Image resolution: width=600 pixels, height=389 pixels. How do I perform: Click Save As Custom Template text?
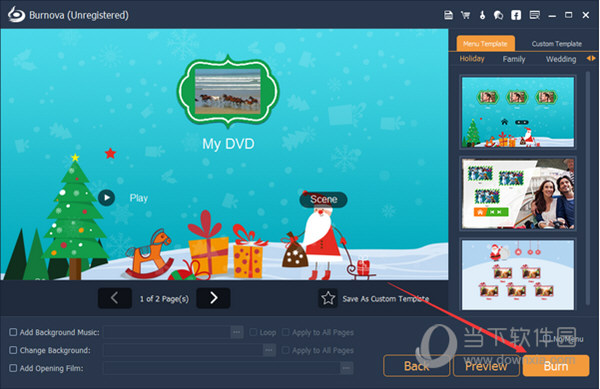[385, 299]
